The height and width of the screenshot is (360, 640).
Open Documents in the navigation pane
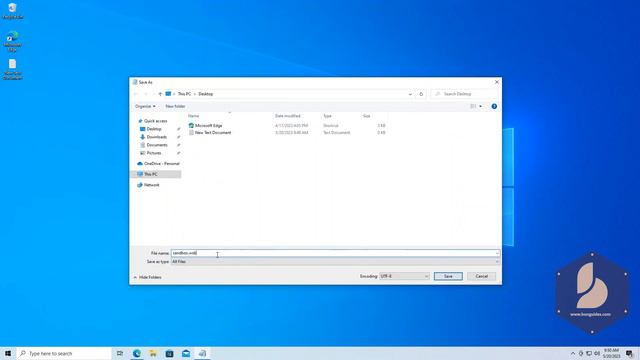(157, 145)
